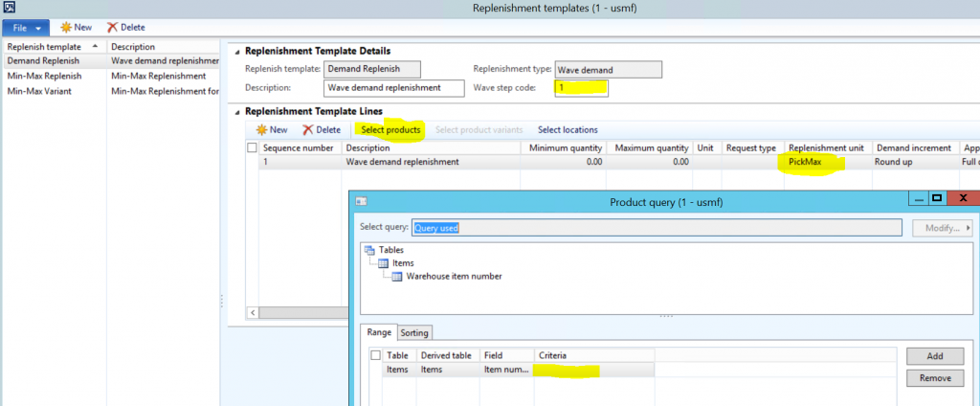Select Warehouse item number tree node

[446, 276]
